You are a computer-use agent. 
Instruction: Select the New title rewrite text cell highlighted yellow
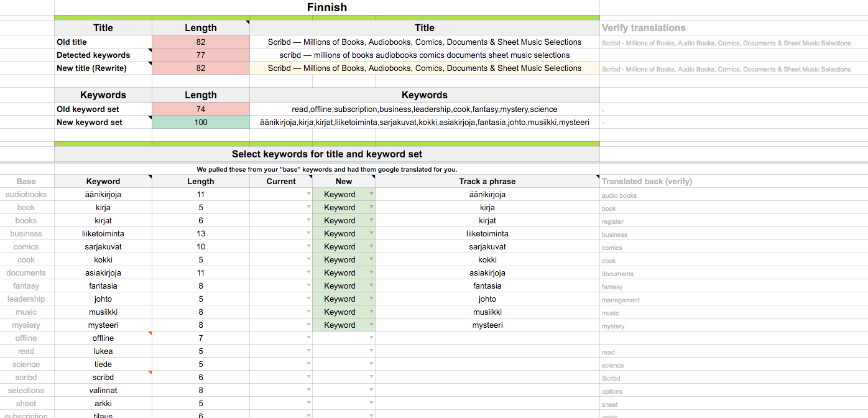click(425, 68)
